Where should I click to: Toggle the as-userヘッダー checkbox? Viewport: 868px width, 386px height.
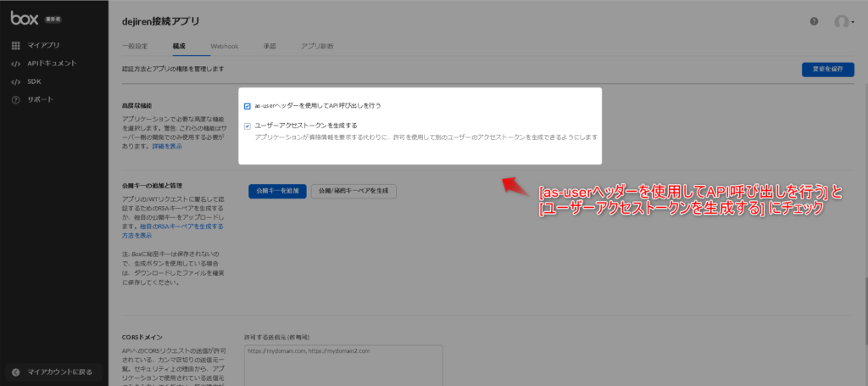[248, 106]
